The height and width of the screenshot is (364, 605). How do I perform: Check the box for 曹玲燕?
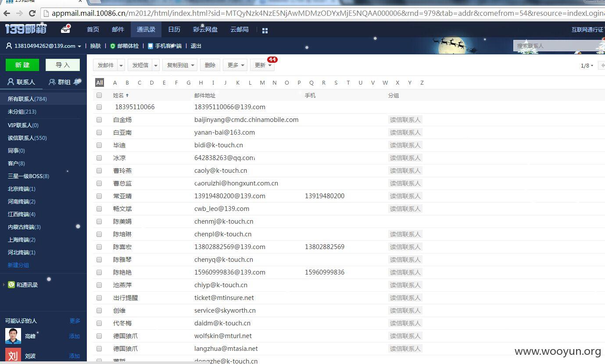click(x=99, y=171)
